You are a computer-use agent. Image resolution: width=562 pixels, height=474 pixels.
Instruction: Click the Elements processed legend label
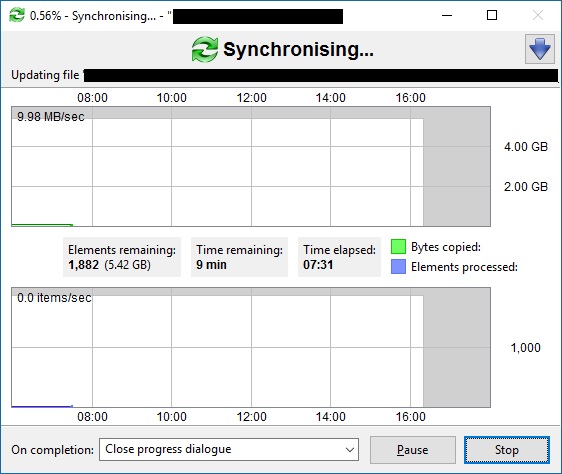464,267
